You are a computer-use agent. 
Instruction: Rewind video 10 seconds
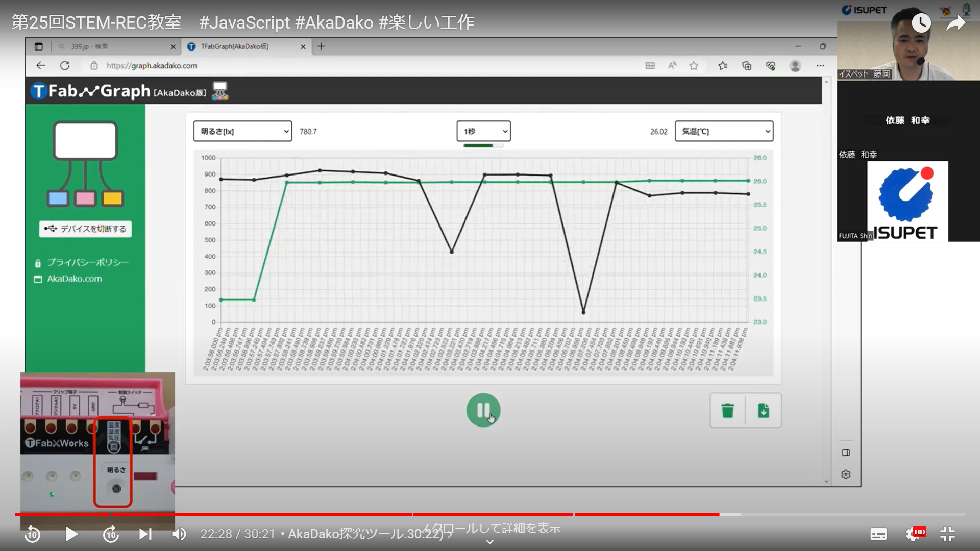click(33, 534)
